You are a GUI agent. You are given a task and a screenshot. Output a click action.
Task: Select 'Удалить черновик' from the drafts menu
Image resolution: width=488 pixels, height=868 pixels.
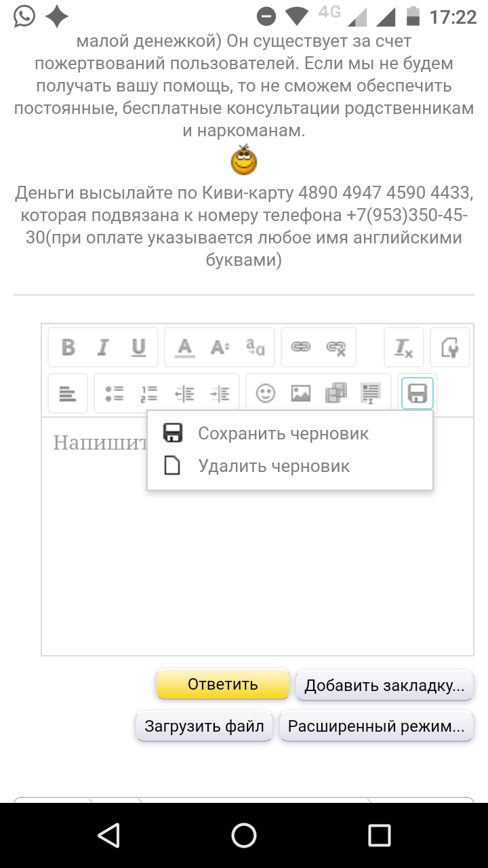click(x=274, y=466)
